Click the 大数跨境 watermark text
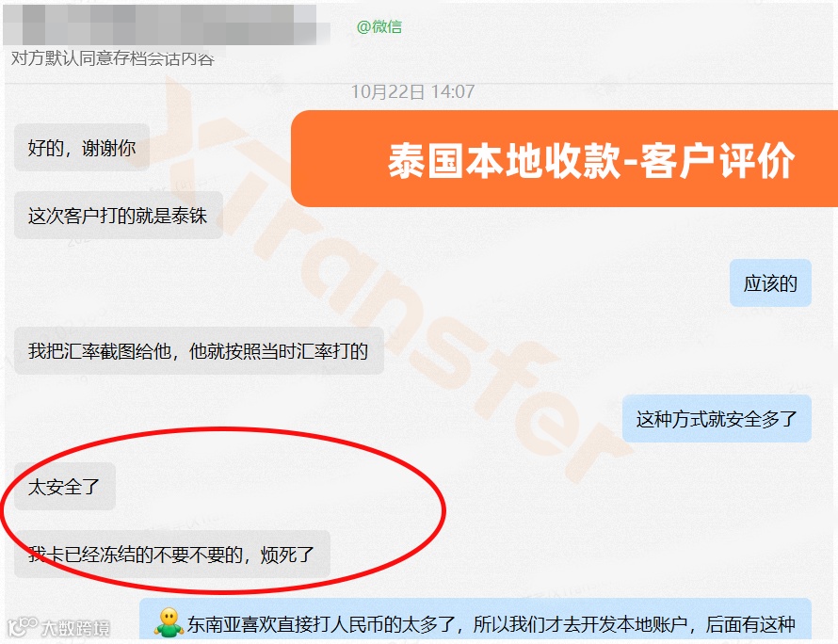This screenshot has height=644, width=838. pyautogui.click(x=75, y=628)
